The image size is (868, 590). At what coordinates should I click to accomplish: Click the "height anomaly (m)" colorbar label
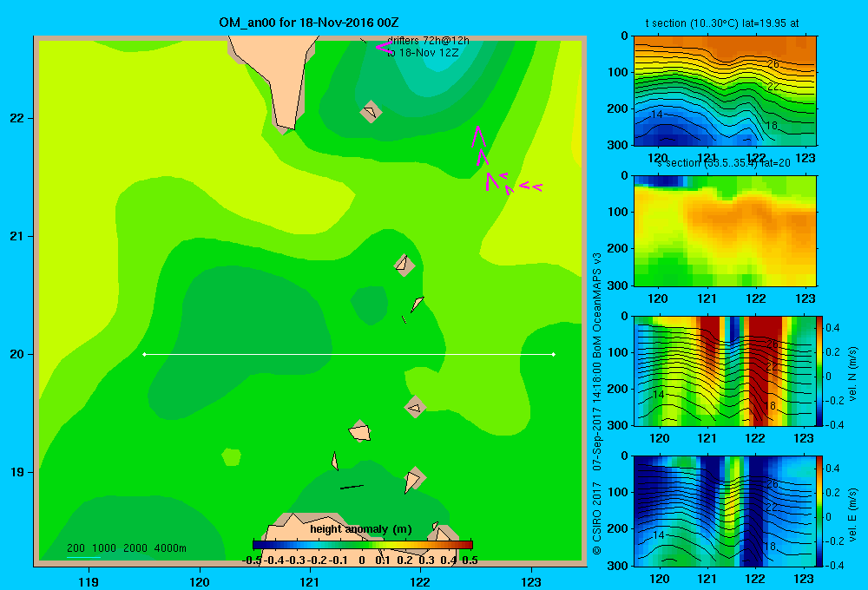[361, 529]
